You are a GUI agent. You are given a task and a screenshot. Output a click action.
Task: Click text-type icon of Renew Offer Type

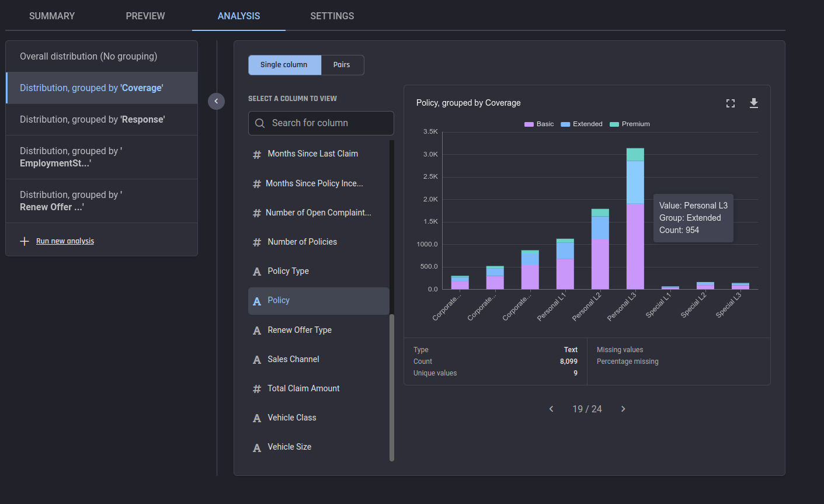(x=257, y=331)
